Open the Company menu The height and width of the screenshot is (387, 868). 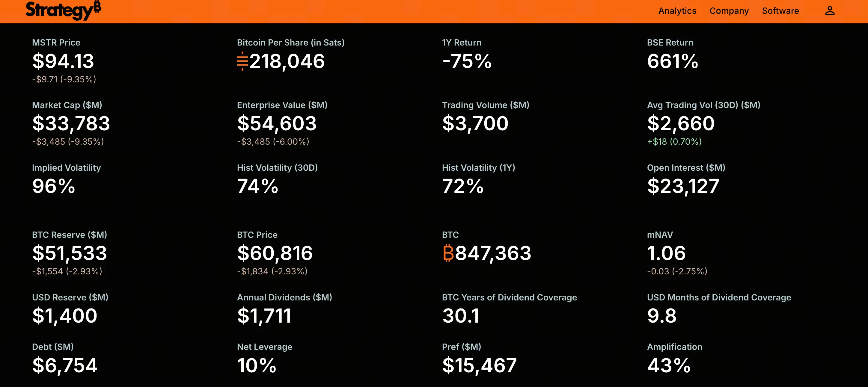point(729,11)
